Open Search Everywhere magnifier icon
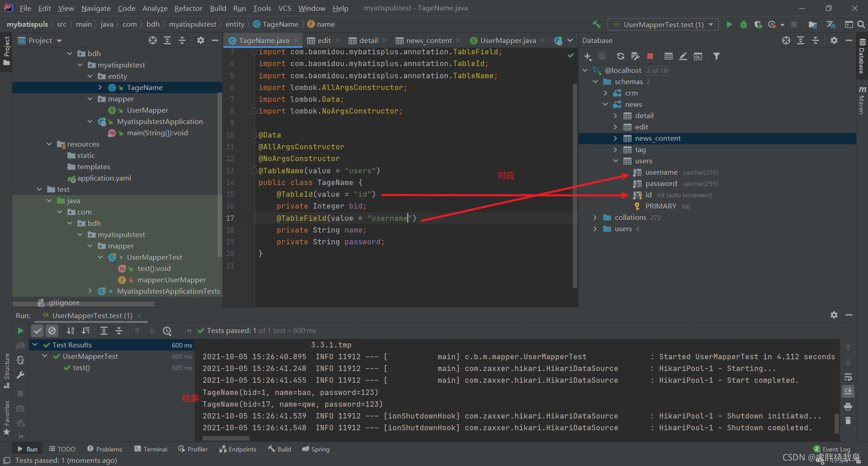 coord(862,24)
